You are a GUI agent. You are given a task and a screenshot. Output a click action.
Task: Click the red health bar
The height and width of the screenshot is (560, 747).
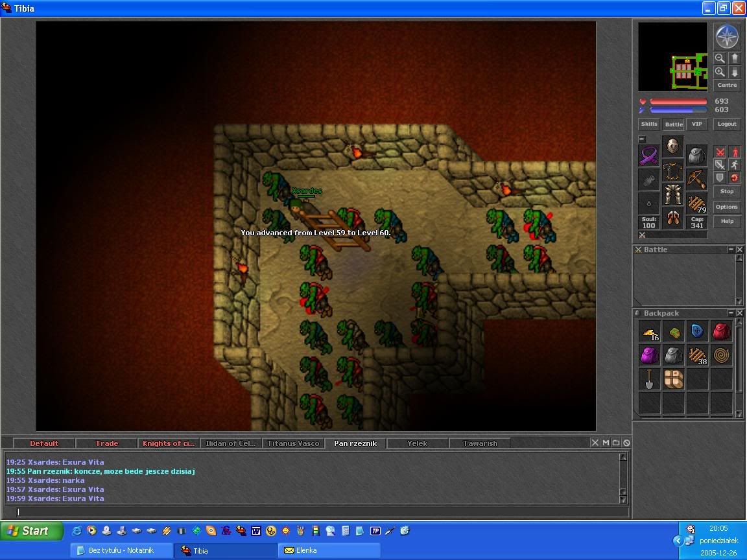click(x=678, y=101)
